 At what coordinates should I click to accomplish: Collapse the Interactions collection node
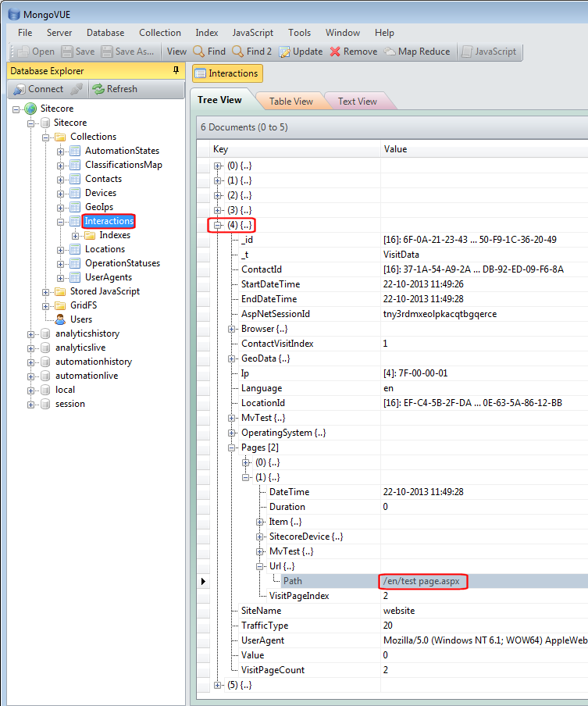coord(60,222)
